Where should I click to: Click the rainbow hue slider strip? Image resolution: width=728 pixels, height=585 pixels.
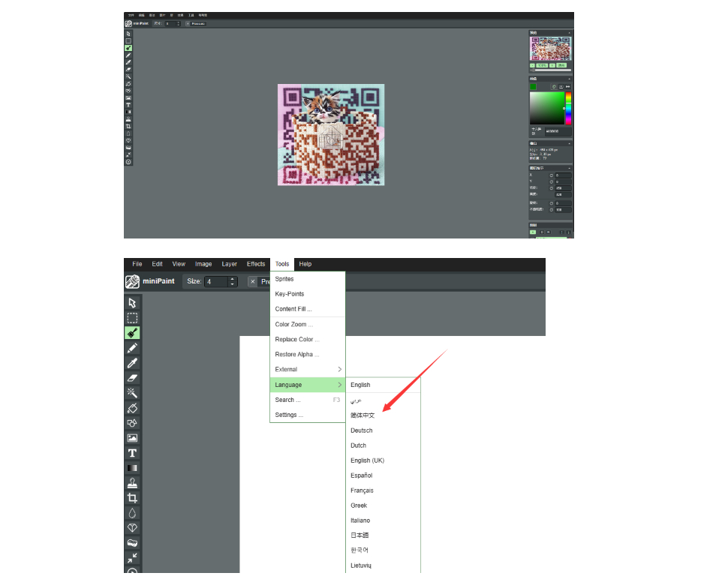click(568, 108)
